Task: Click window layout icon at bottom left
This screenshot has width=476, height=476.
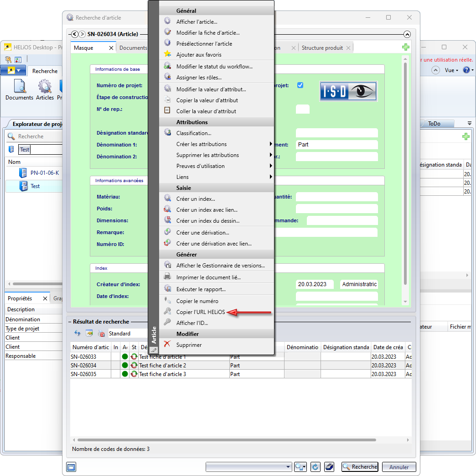Action: (71, 467)
